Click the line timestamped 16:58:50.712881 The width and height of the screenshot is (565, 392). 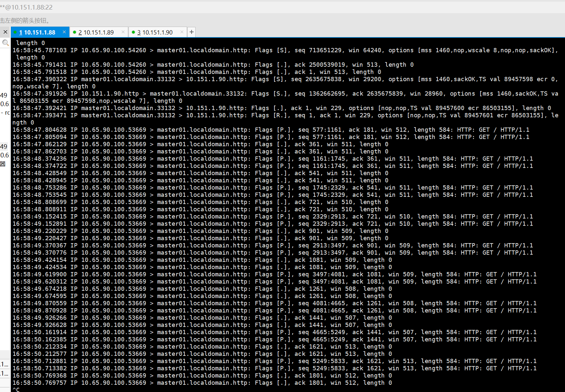click(274, 361)
